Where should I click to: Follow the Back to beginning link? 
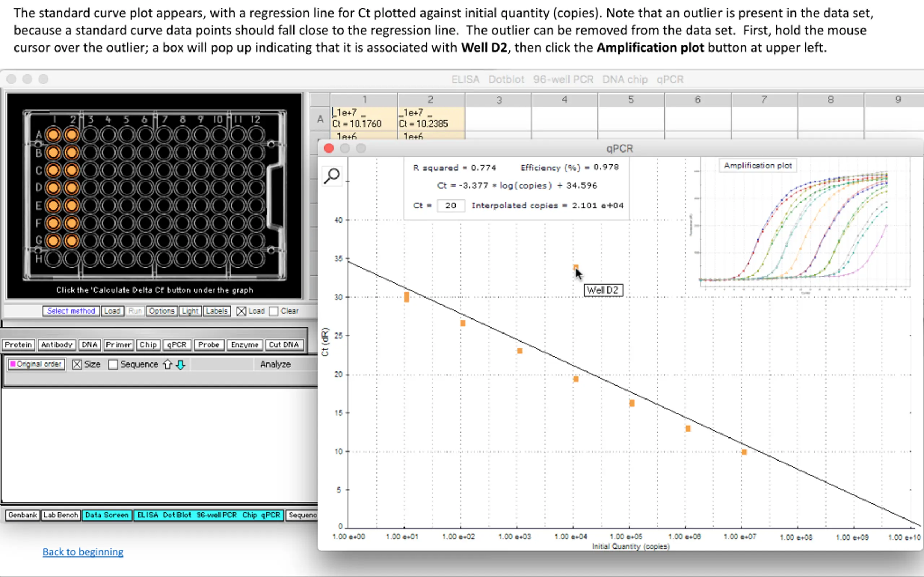click(x=83, y=552)
